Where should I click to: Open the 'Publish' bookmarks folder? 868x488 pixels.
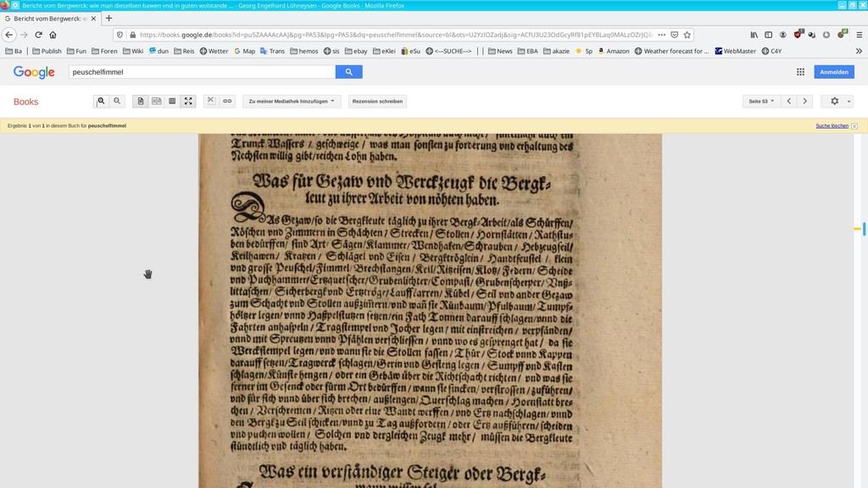click(47, 51)
